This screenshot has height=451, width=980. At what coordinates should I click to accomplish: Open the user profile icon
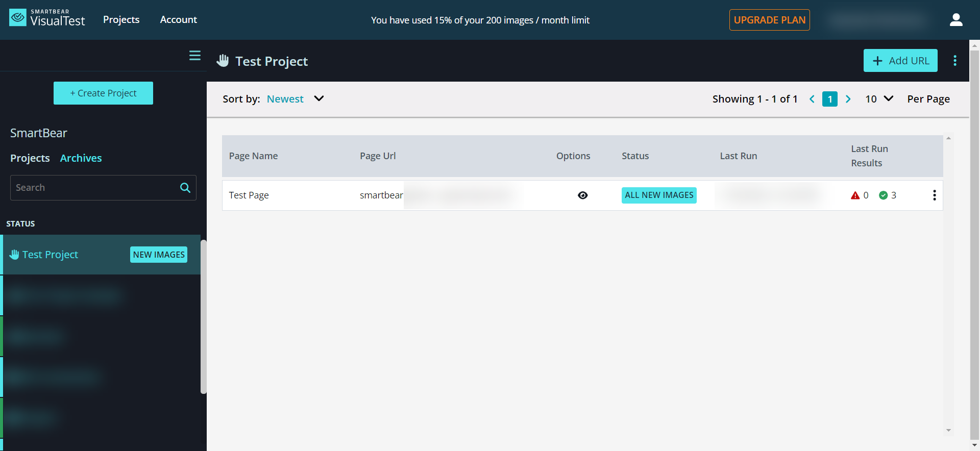coord(955,20)
